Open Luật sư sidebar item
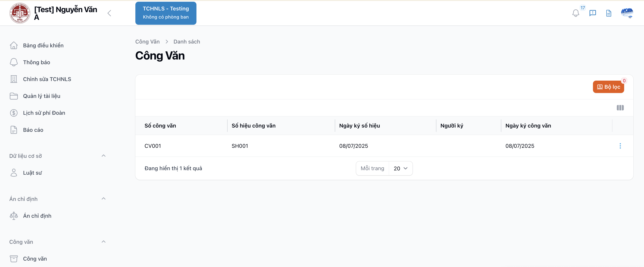Viewport: 644px width, 267px height. [x=32, y=173]
